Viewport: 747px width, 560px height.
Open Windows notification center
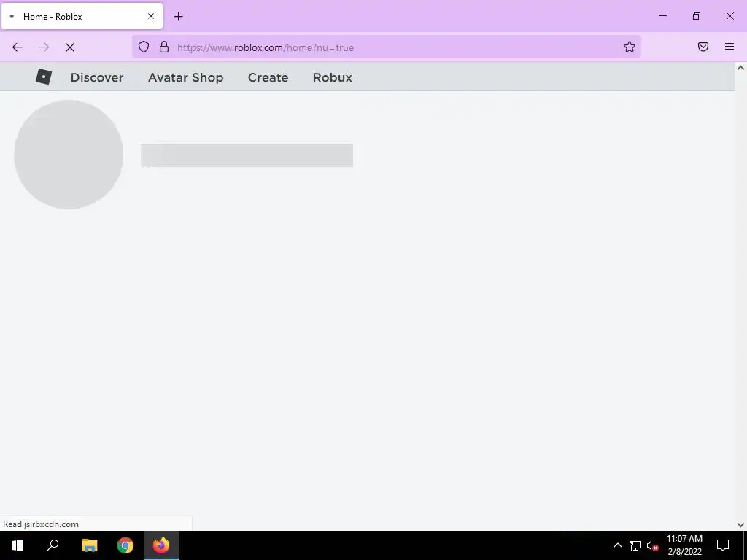point(723,545)
